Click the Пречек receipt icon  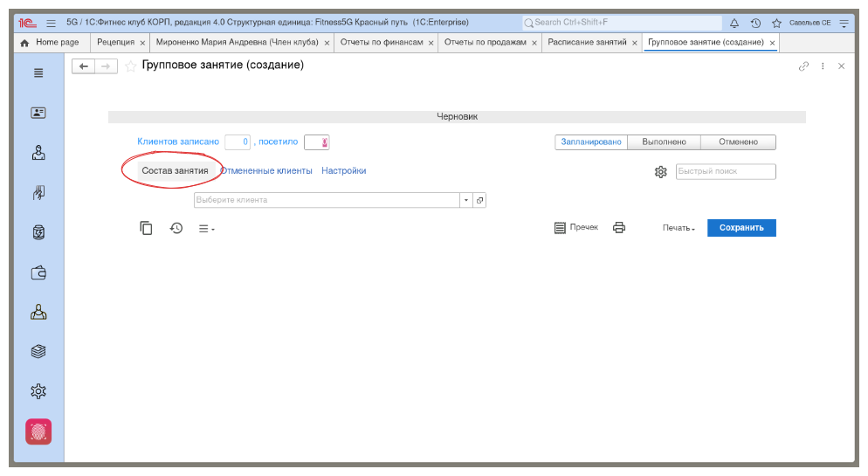(x=561, y=228)
